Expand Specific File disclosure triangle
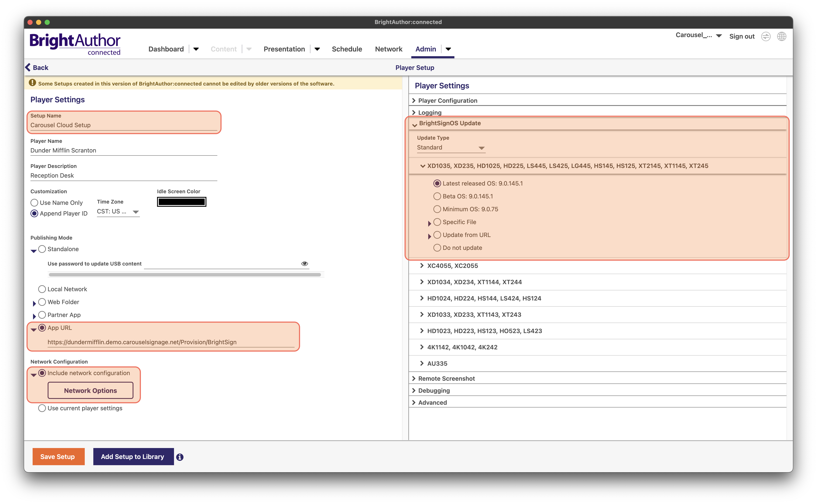Viewport: 817px width, 504px height. tap(429, 223)
